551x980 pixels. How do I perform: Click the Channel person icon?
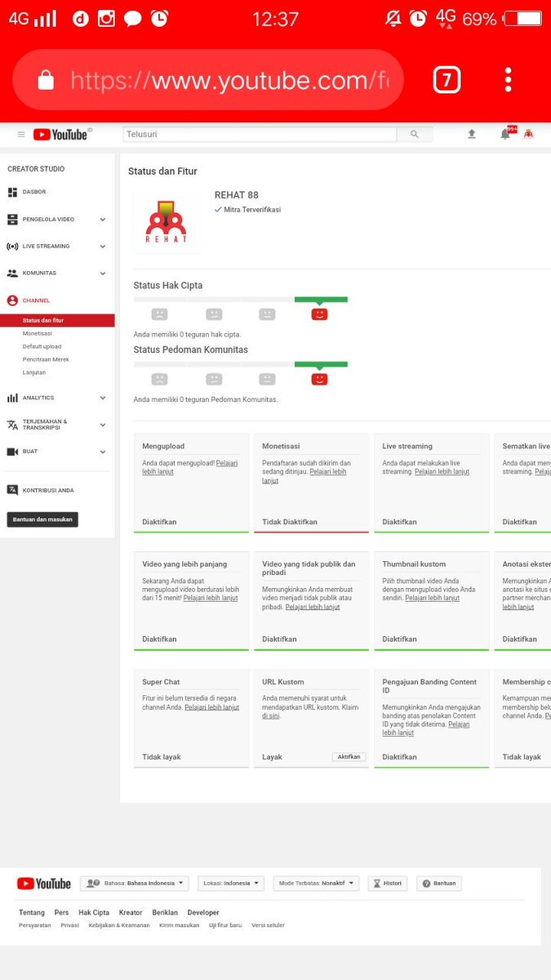click(x=12, y=301)
